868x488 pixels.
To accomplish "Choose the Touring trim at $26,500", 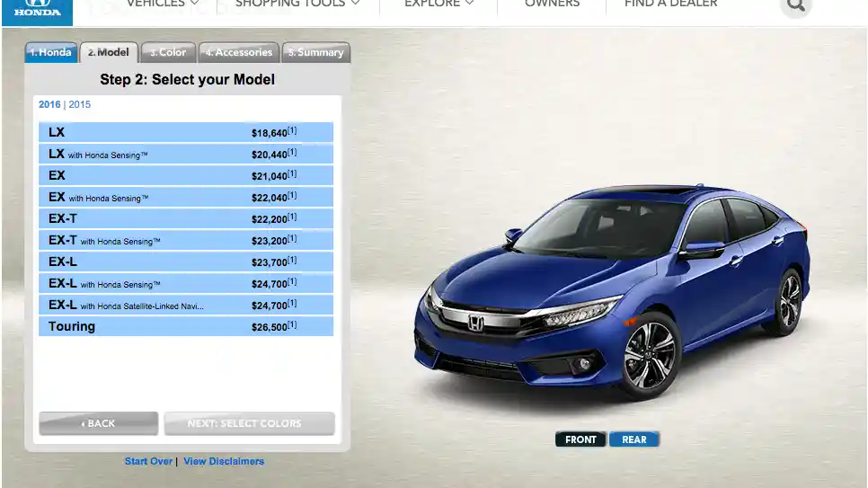I will [x=186, y=327].
